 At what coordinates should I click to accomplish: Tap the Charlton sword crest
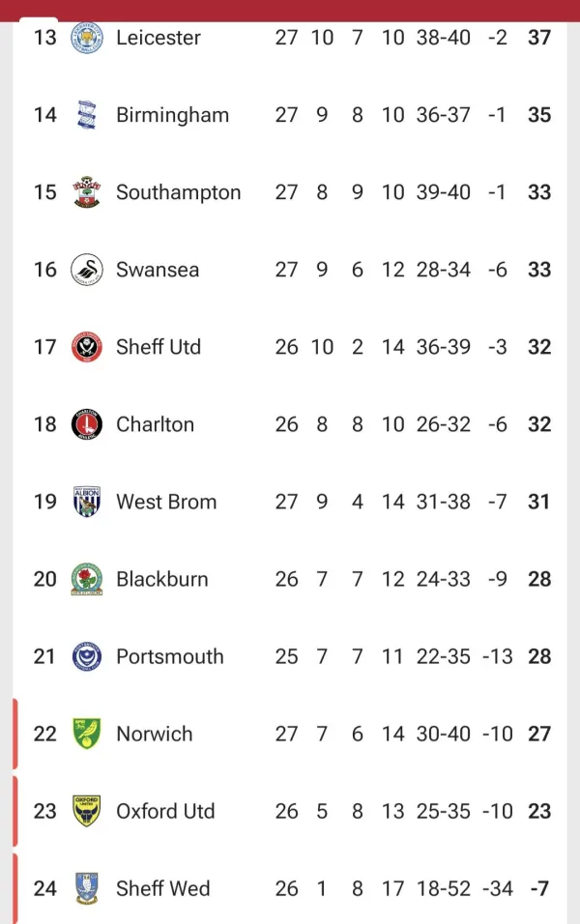[x=87, y=424]
